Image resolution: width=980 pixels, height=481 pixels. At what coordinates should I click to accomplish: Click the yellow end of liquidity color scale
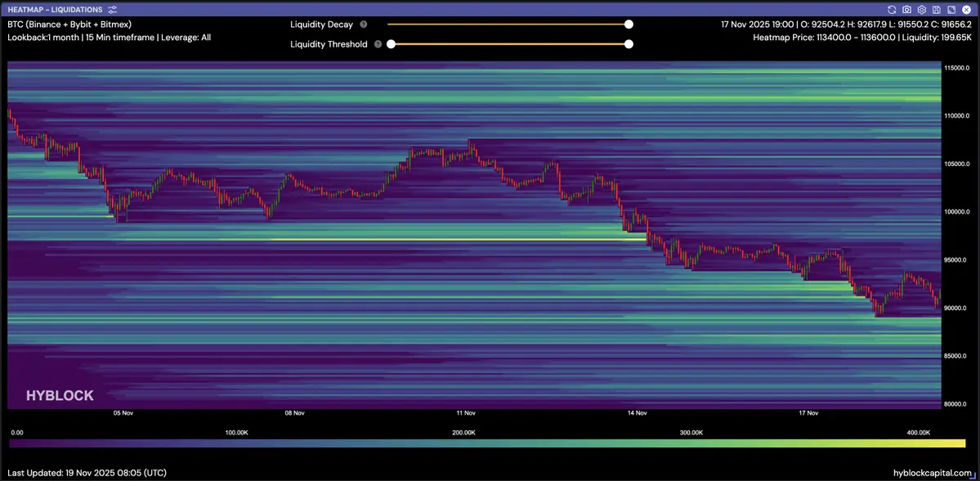[x=958, y=443]
